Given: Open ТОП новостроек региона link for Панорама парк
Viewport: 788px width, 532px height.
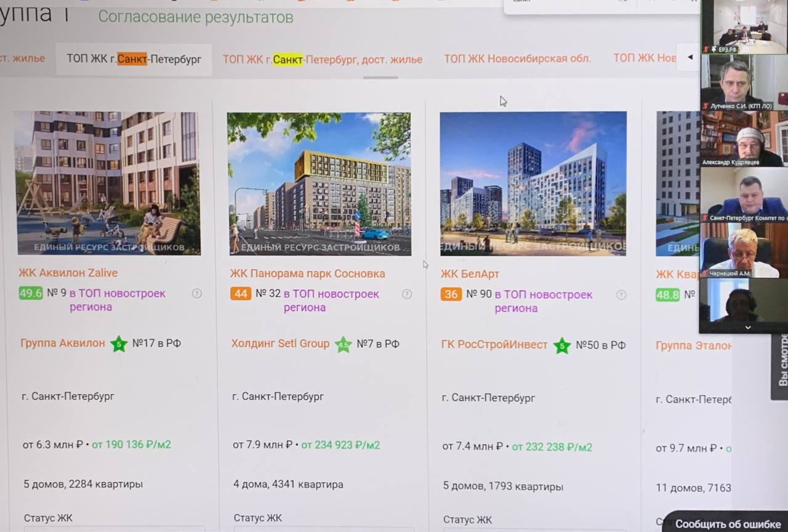Looking at the screenshot, I should [331, 300].
